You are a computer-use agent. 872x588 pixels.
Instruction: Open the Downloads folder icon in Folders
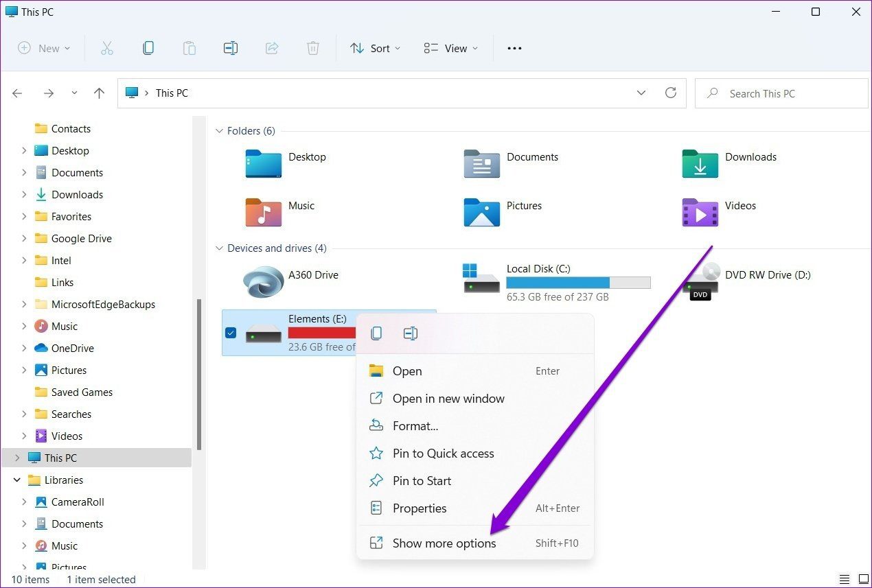click(700, 164)
